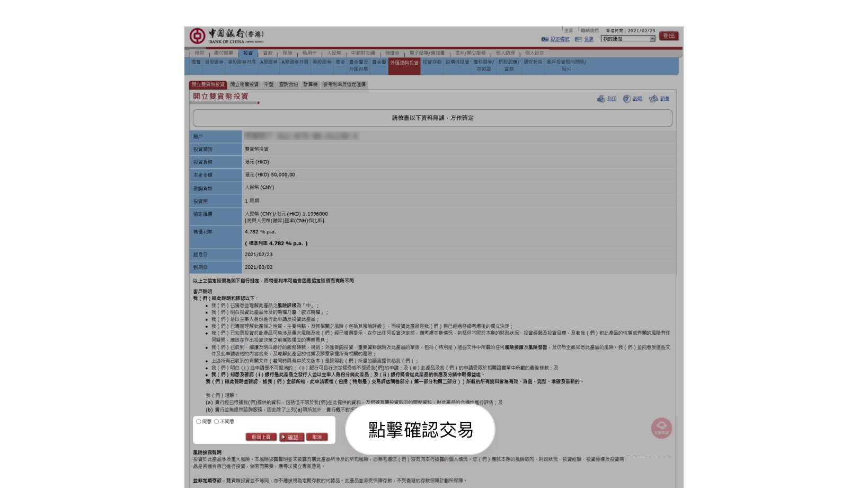Open the 信用卡 main menu
868x488 pixels.
click(309, 53)
